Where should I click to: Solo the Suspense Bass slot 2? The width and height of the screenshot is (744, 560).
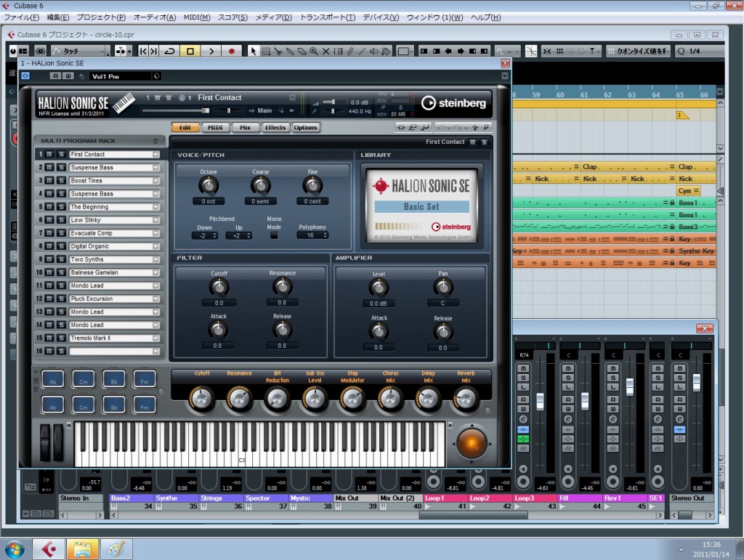[x=61, y=167]
